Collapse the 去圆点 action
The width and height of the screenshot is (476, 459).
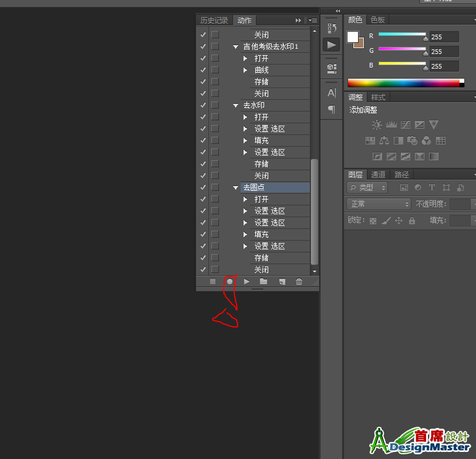point(235,188)
